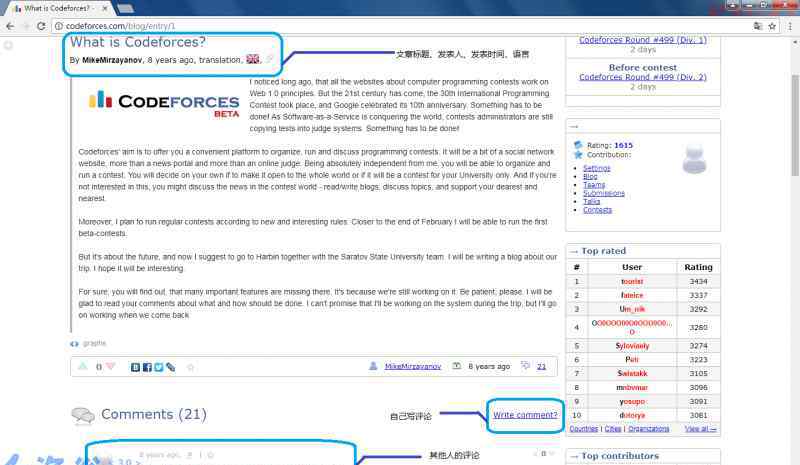Open Swistakk's profile in Top rated
Image resolution: width=800 pixels, height=465 pixels.
coord(632,374)
